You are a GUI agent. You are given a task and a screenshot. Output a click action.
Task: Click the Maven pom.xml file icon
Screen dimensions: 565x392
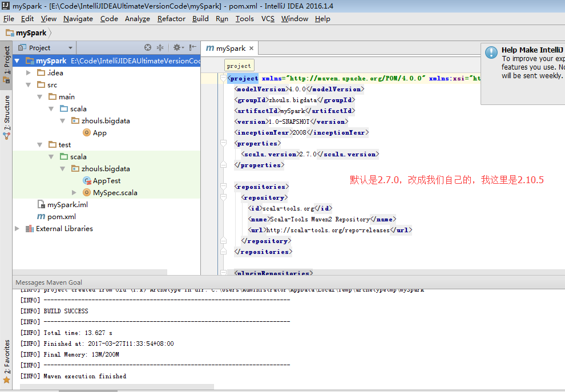tap(41, 217)
